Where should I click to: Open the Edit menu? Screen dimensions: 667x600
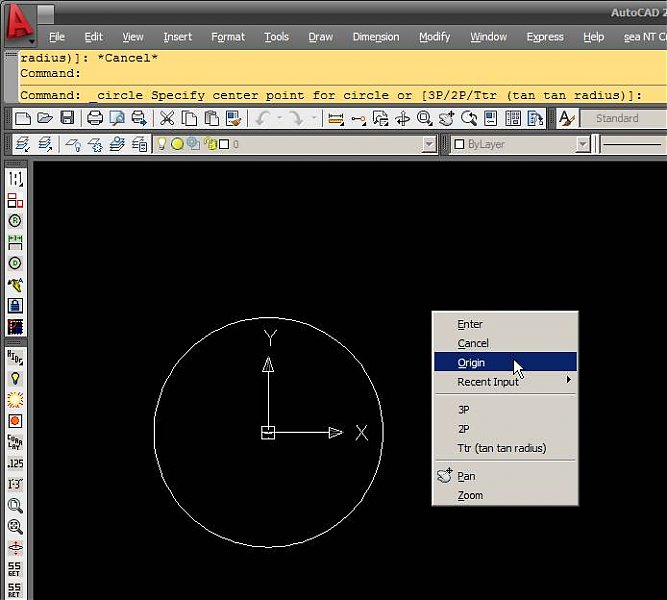point(94,37)
